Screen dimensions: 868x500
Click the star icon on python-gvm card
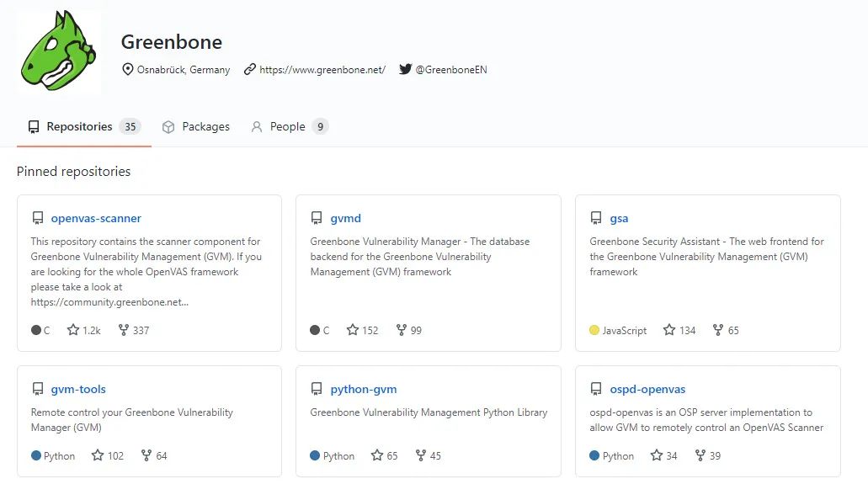(377, 455)
